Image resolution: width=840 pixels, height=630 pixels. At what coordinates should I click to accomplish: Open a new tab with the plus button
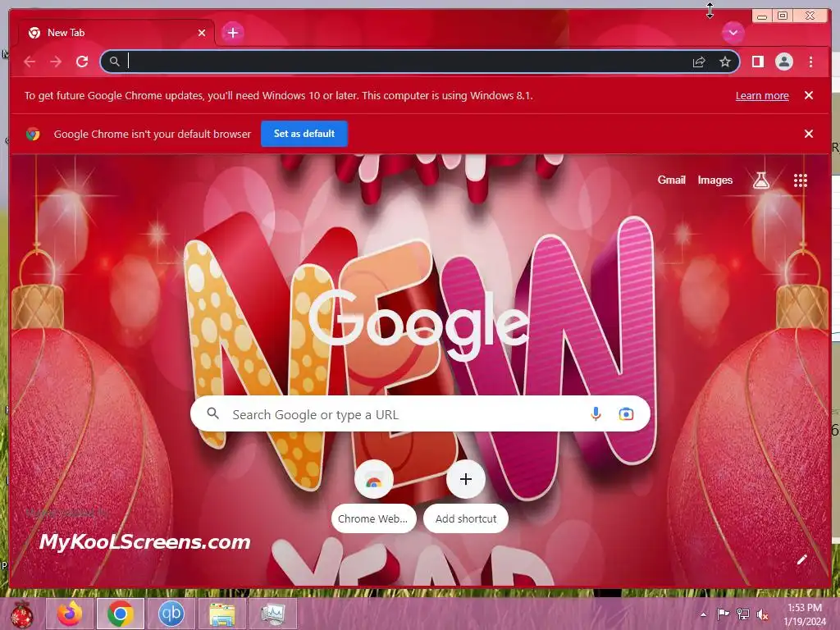click(232, 33)
